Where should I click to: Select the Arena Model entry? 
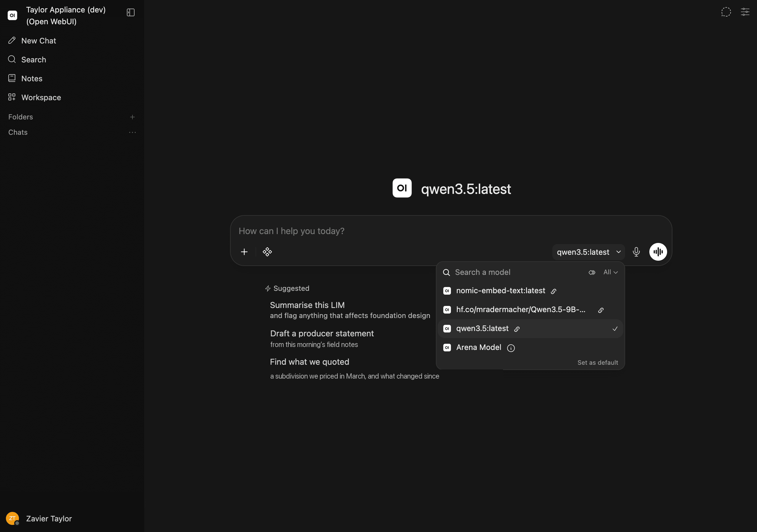point(530,347)
